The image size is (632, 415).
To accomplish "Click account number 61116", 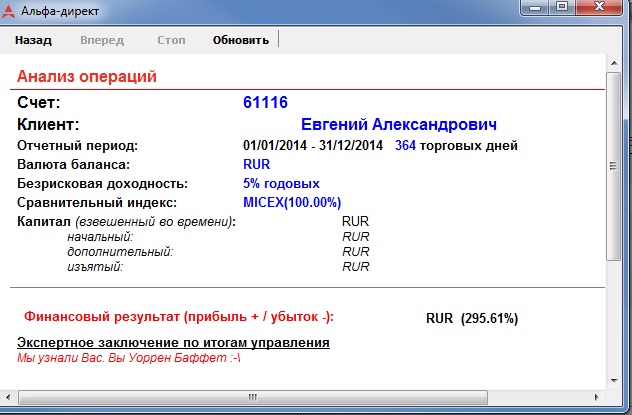I will (x=265, y=102).
